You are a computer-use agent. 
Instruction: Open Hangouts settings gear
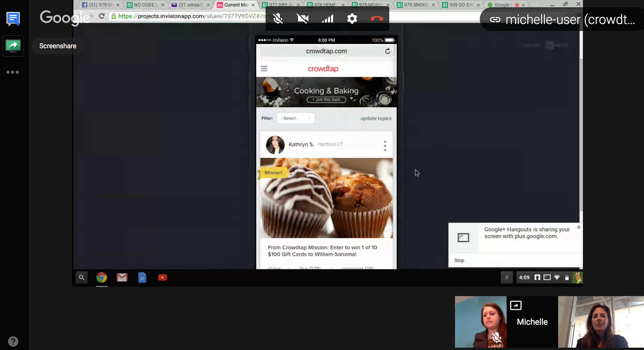[352, 19]
